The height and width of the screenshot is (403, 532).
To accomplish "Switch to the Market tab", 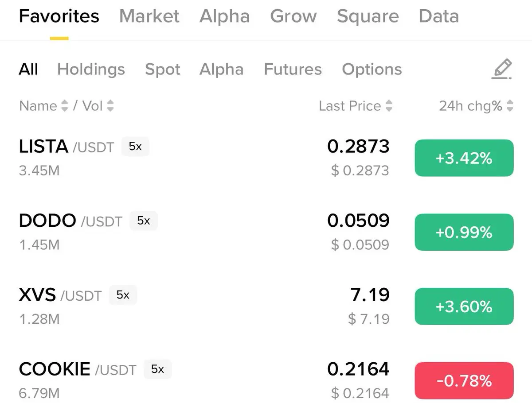I will (x=149, y=16).
